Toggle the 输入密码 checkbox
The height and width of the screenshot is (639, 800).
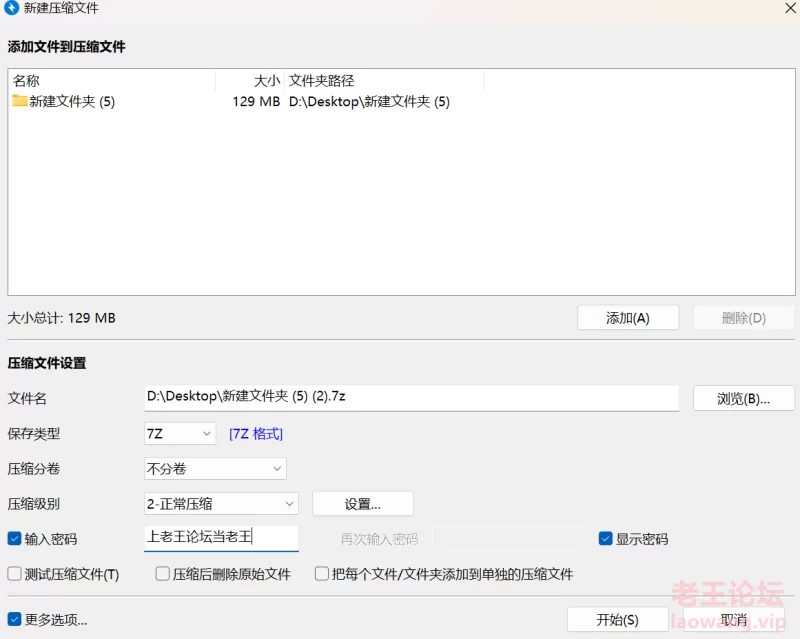pos(14,538)
